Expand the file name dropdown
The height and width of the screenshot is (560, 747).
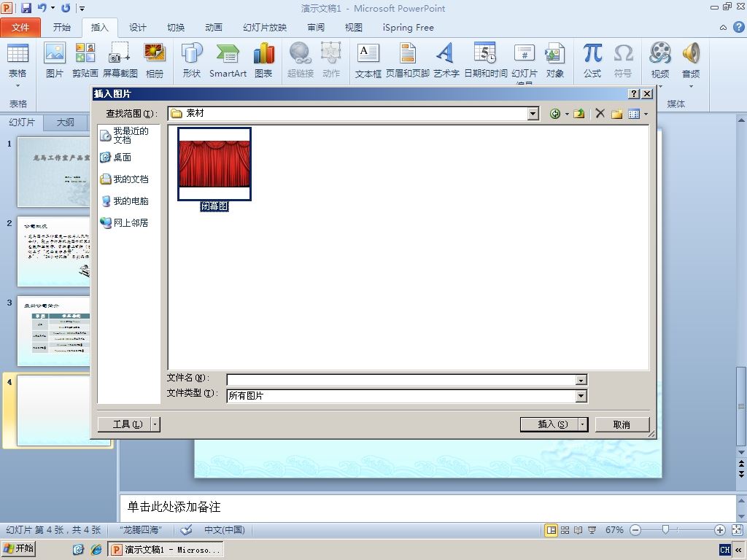click(x=581, y=380)
